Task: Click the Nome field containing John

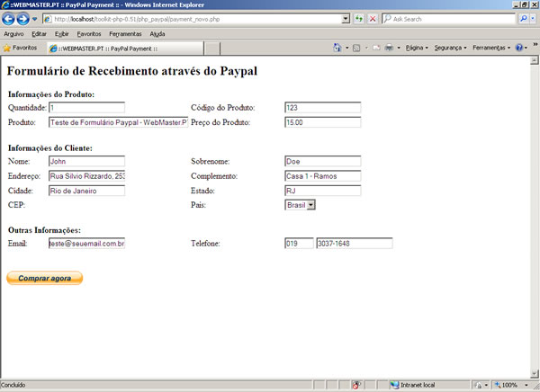Action: [86, 161]
